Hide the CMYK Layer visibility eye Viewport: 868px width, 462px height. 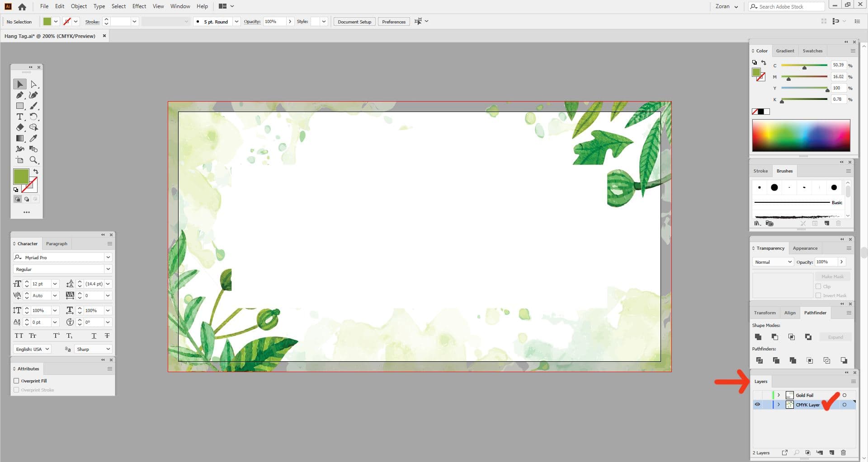coord(757,405)
